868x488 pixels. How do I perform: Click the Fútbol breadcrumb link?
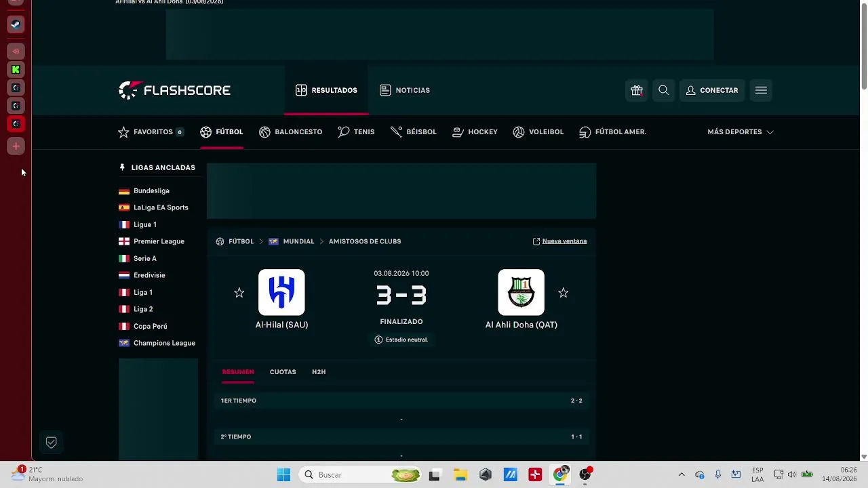point(241,241)
